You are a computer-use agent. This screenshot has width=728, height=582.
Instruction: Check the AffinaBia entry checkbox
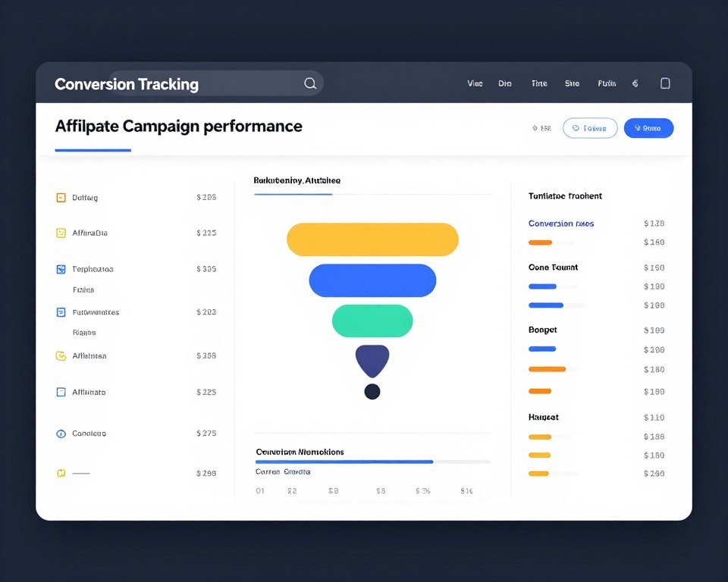point(60,233)
